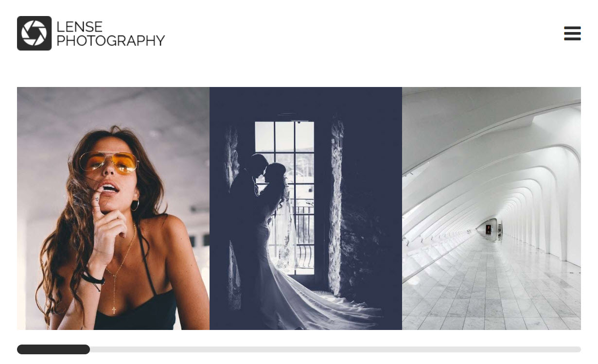The width and height of the screenshot is (598, 364).
Task: Open the woman with yellow sunglasses photo
Action: (113, 208)
